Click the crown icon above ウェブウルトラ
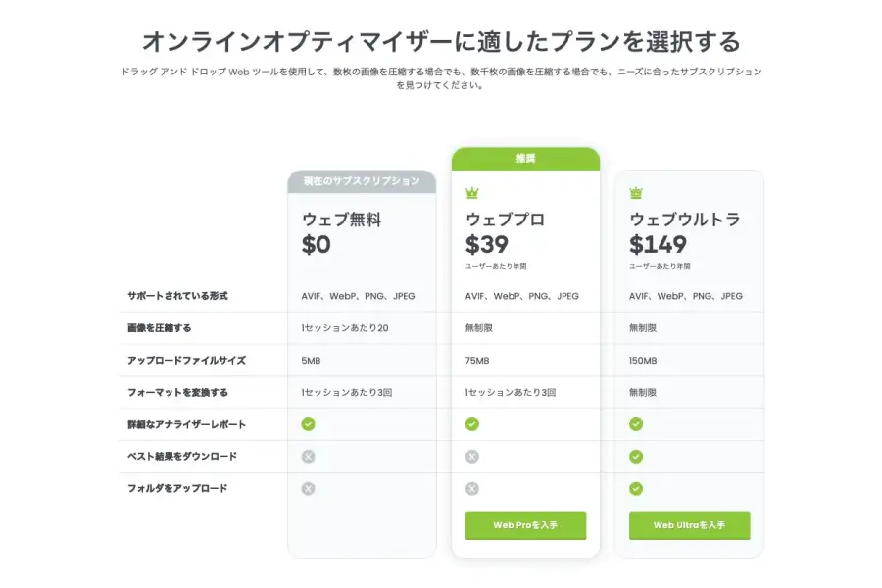882x588 pixels. (636, 194)
